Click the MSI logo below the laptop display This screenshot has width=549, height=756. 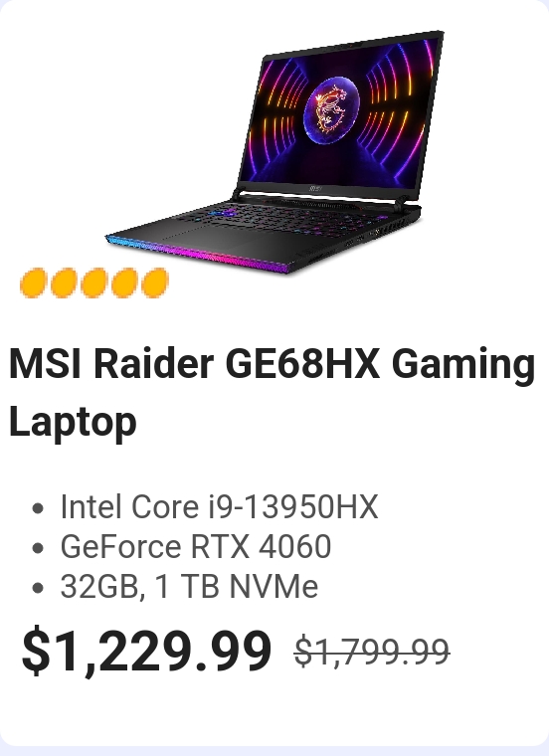(x=315, y=188)
